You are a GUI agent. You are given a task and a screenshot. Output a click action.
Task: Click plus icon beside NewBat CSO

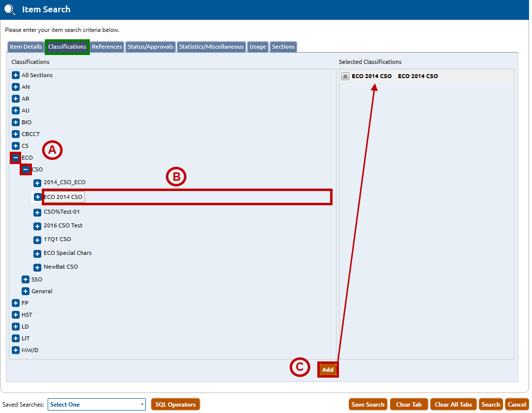click(x=37, y=267)
